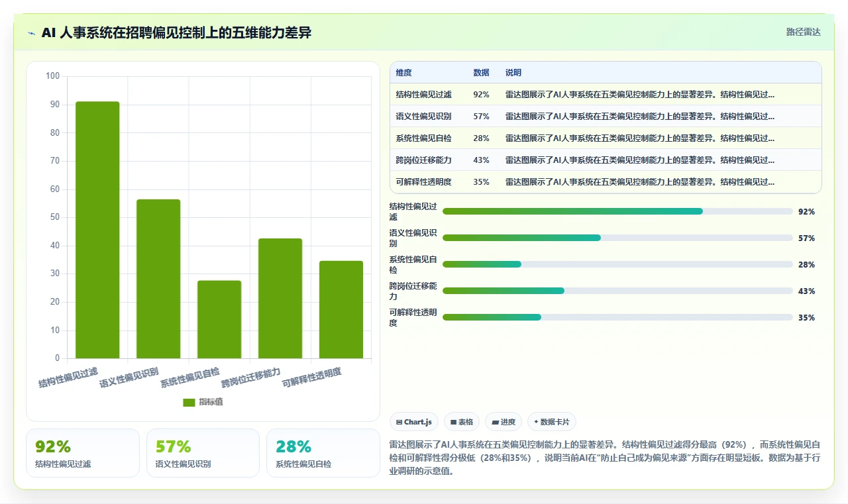Select the 跨岗位迁移能力 table row cell
848x504 pixels.
[423, 160]
